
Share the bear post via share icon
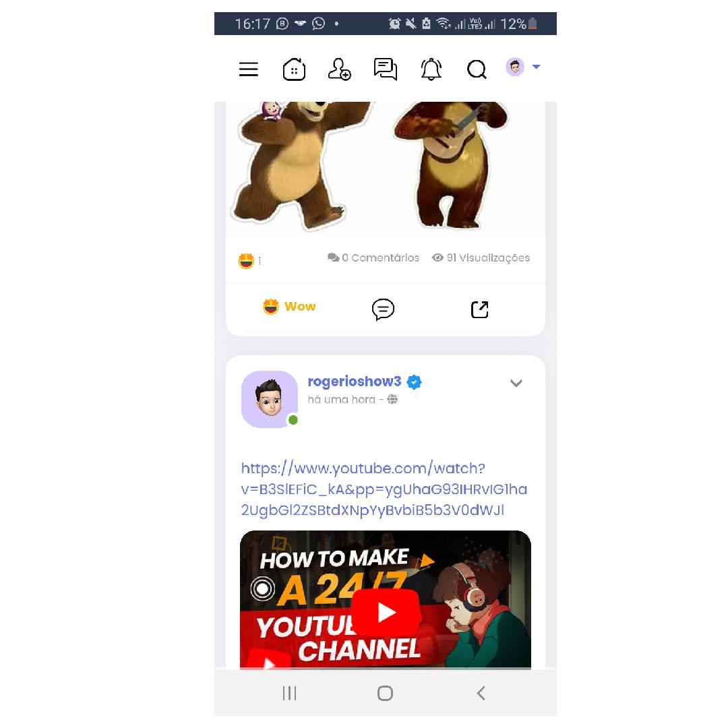(480, 309)
